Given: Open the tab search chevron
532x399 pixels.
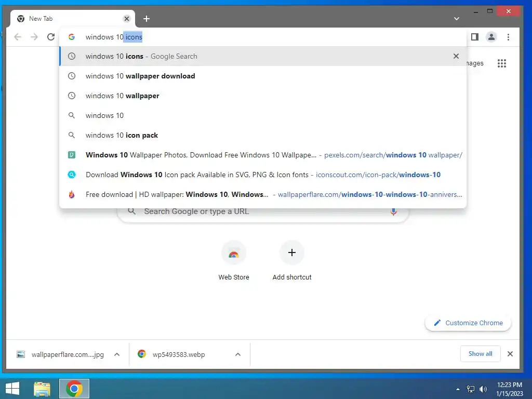Looking at the screenshot, I should point(457,19).
